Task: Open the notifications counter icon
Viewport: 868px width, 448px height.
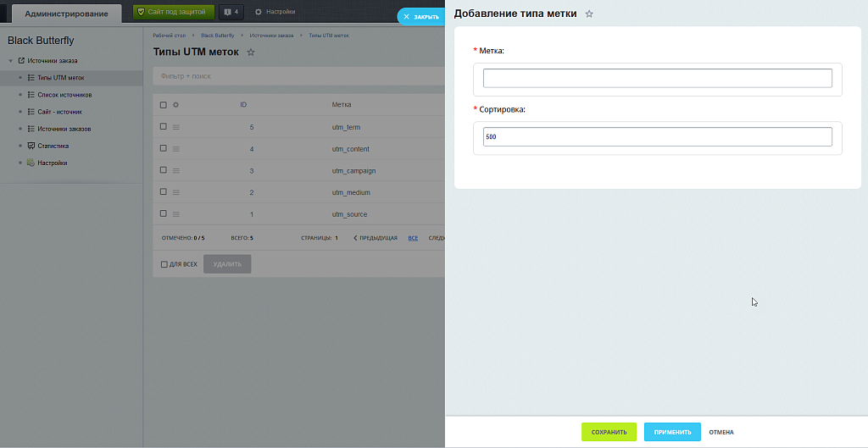Action: [231, 12]
